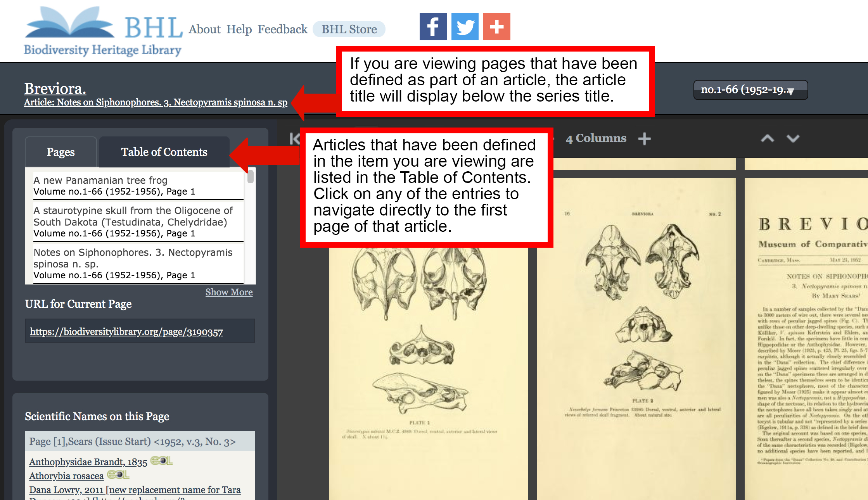Click Show More under contents list
868x500 pixels.
tap(229, 292)
